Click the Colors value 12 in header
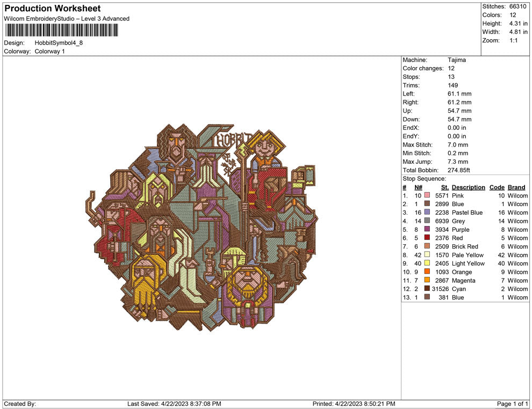 point(513,15)
